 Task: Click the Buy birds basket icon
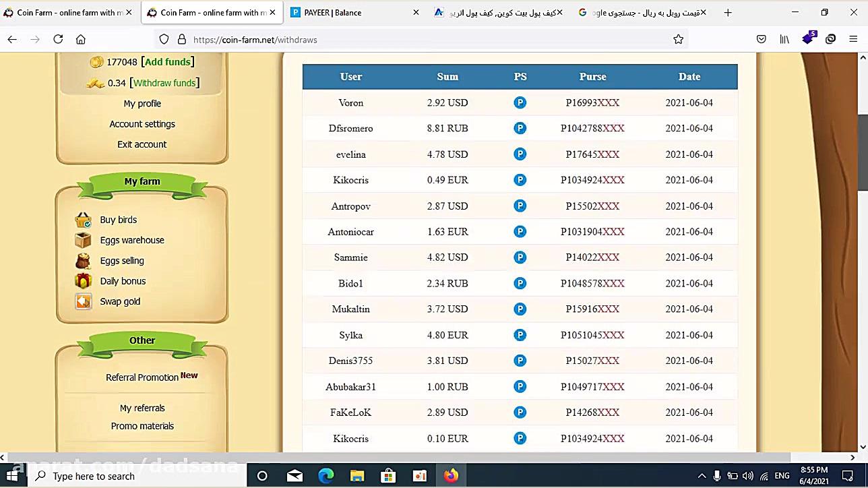click(83, 220)
